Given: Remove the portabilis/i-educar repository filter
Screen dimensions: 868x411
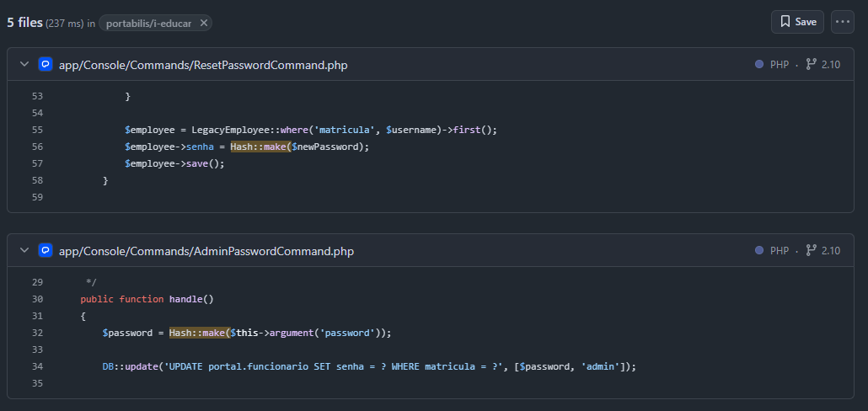Looking at the screenshot, I should pyautogui.click(x=203, y=24).
